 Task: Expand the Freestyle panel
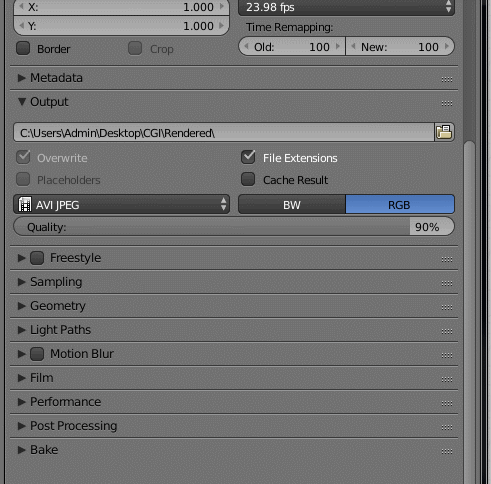(22, 258)
